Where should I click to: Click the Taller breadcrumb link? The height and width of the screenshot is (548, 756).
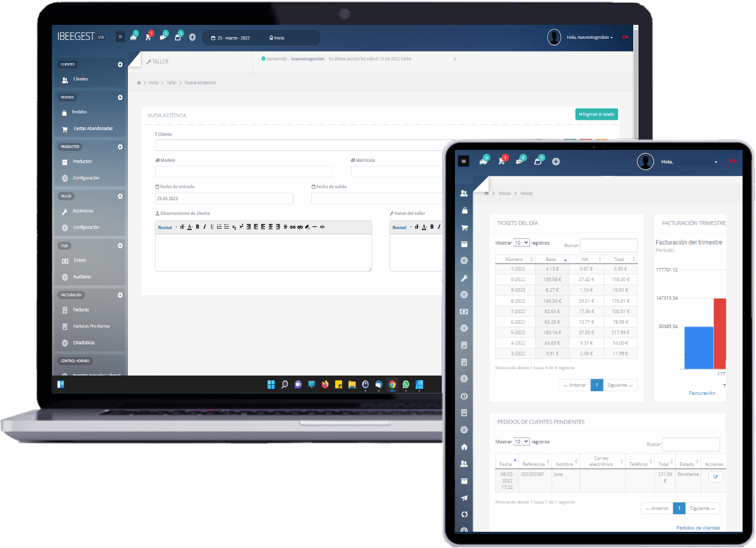pos(172,83)
